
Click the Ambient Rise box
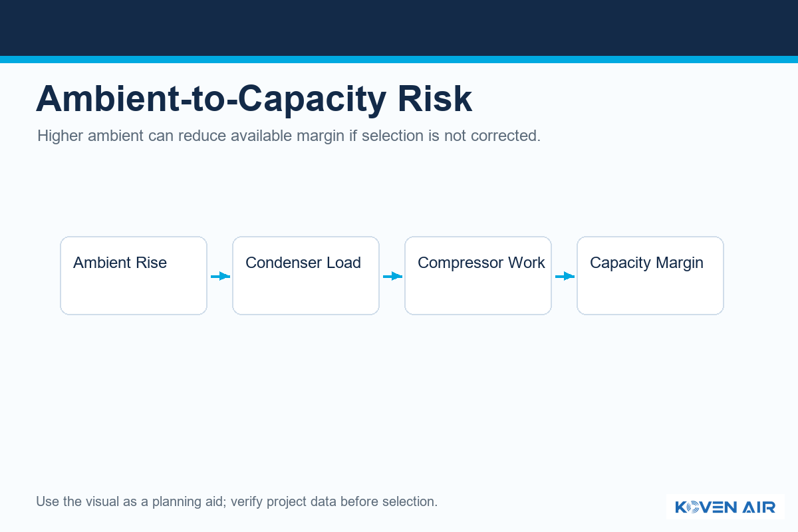(x=134, y=275)
